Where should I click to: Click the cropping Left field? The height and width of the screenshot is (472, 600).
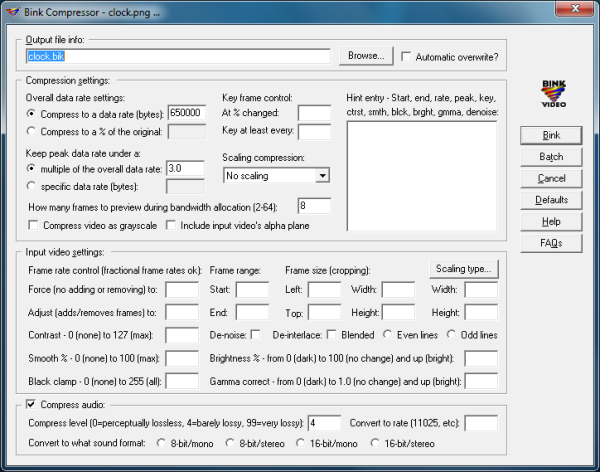click(x=324, y=289)
